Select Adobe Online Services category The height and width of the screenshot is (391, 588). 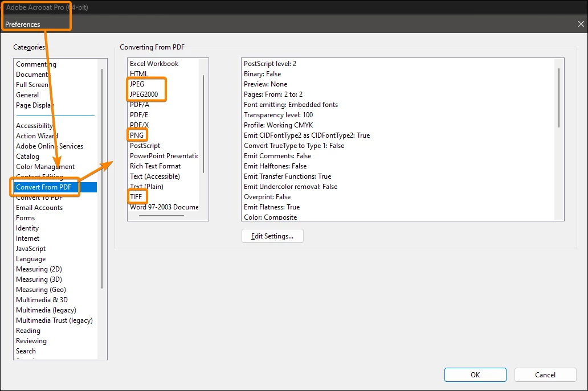point(50,146)
